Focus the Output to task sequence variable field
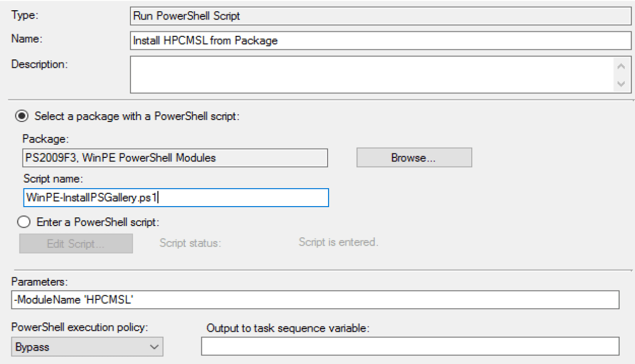Viewport: 635px width, 364px height. pos(410,347)
